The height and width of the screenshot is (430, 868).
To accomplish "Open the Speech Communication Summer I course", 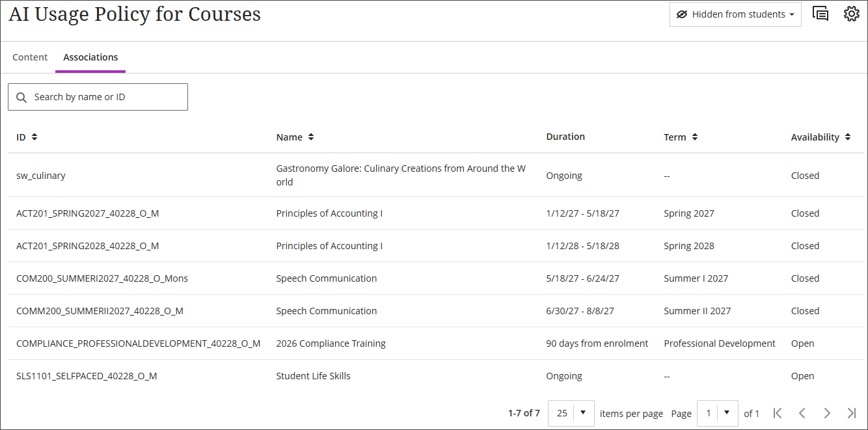I will pyautogui.click(x=326, y=278).
